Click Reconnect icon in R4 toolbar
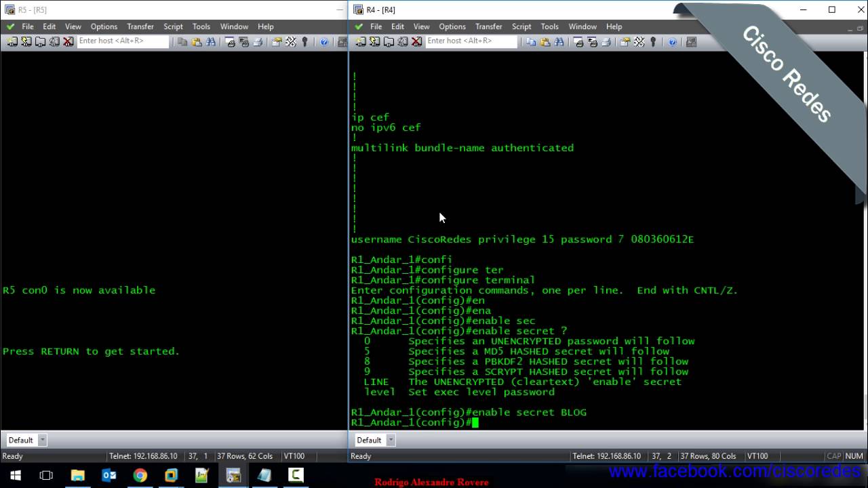Screen dimensions: 868x488 403,41
